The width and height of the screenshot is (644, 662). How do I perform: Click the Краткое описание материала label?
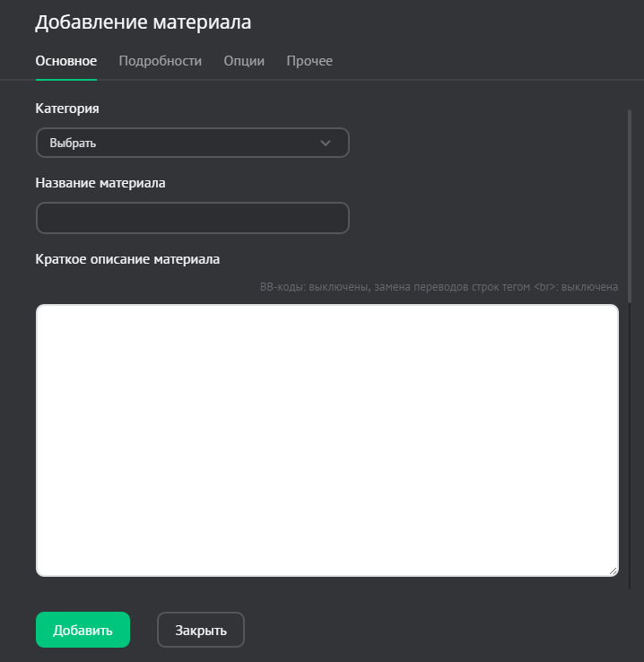coord(127,259)
